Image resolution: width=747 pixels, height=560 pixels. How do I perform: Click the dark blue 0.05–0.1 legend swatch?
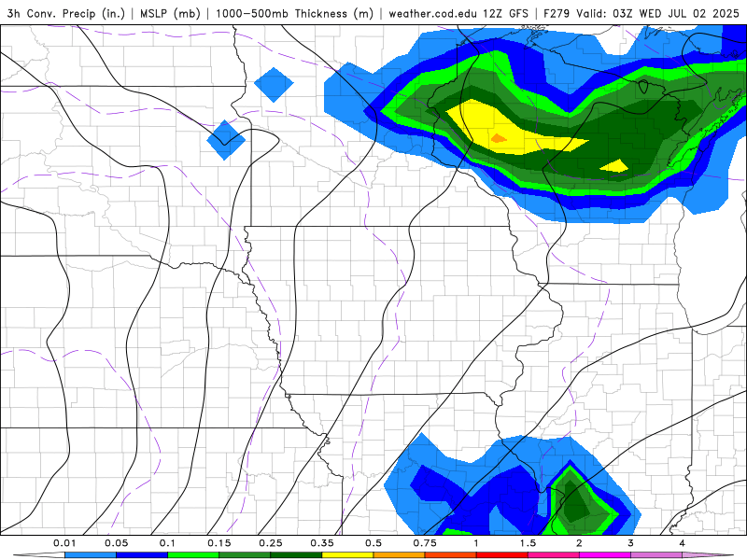click(x=142, y=555)
